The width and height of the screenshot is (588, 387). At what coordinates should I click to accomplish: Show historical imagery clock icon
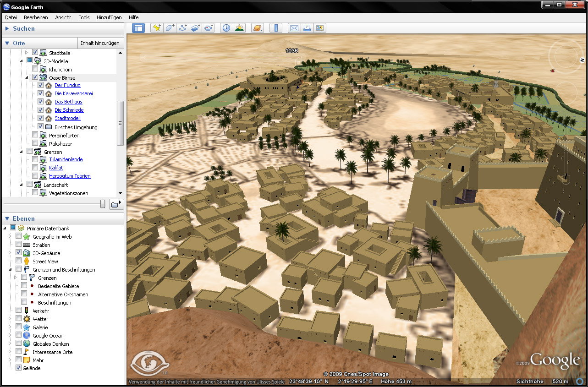click(x=226, y=28)
